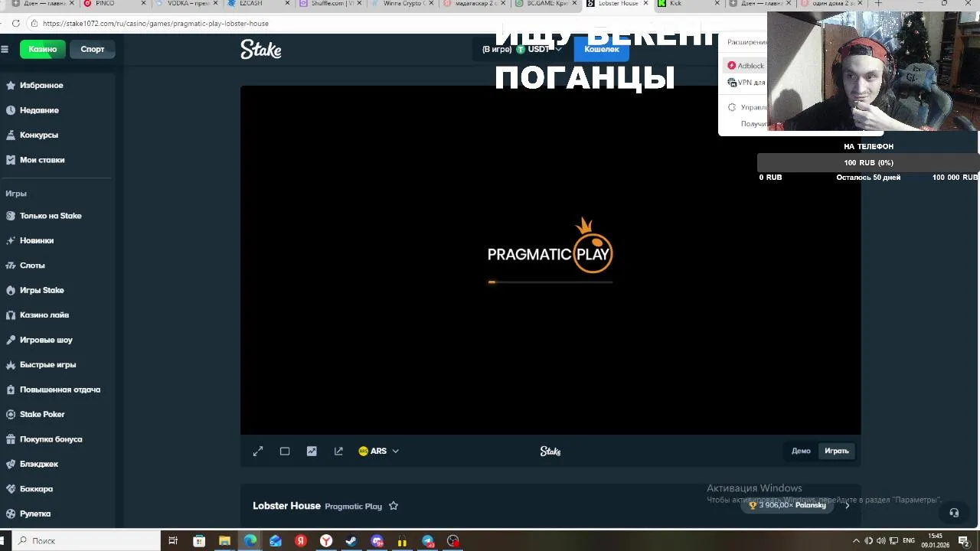Viewport: 980px width, 551px height.
Task: Click the Кошелек wallet button
Action: pyautogui.click(x=602, y=49)
